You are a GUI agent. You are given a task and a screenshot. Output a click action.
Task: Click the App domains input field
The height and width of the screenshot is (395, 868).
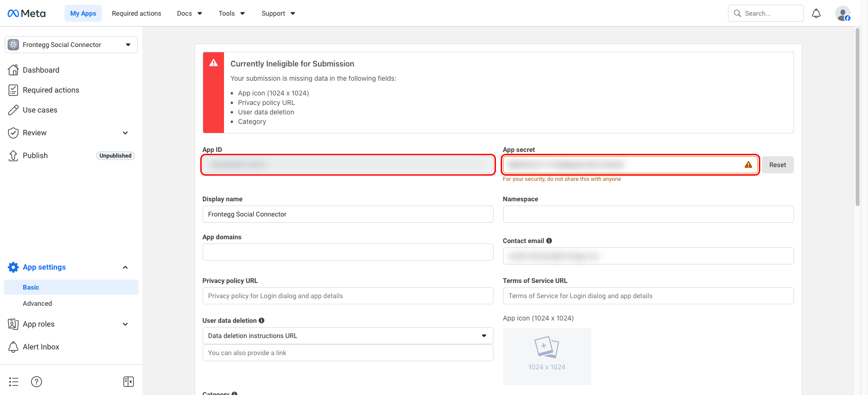(x=348, y=252)
